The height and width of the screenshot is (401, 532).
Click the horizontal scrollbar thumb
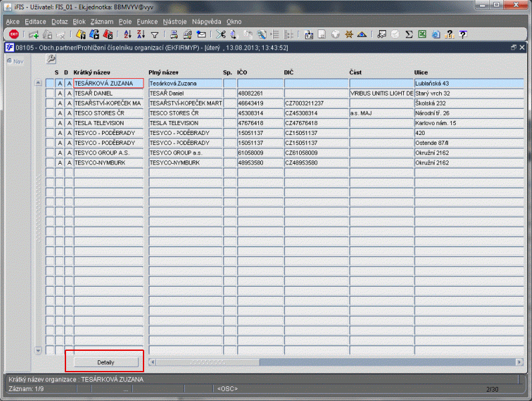(208, 362)
